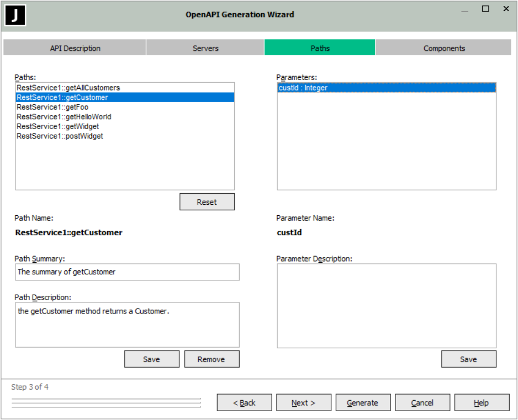Pick RestService1::getWidget from the list
The height and width of the screenshot is (420, 518).
(58, 126)
